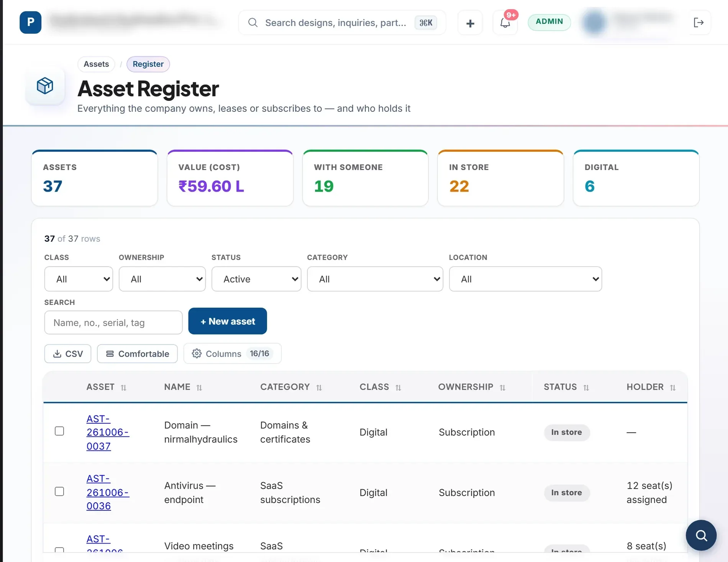This screenshot has width=728, height=562.
Task: Sort by the STATUS column arrows
Action: click(x=586, y=388)
